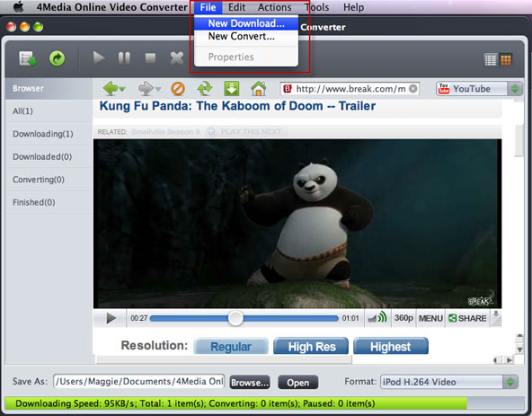Open the player MENU button
This screenshot has height=416, width=532.
pos(430,318)
